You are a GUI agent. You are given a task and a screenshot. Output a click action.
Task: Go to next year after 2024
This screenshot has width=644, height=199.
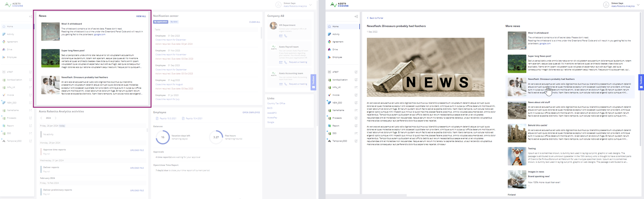pyautogui.click(x=56, y=118)
